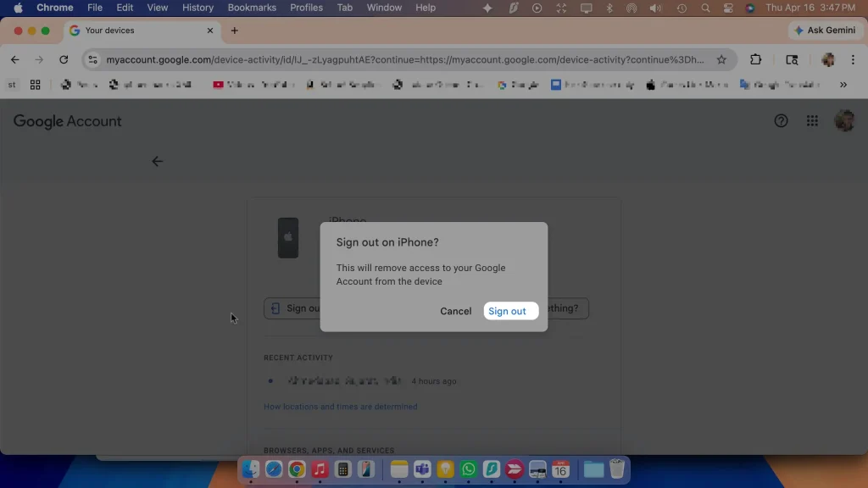This screenshot has height=488, width=868.
Task: Open Finder from the Dock
Action: pos(250,469)
